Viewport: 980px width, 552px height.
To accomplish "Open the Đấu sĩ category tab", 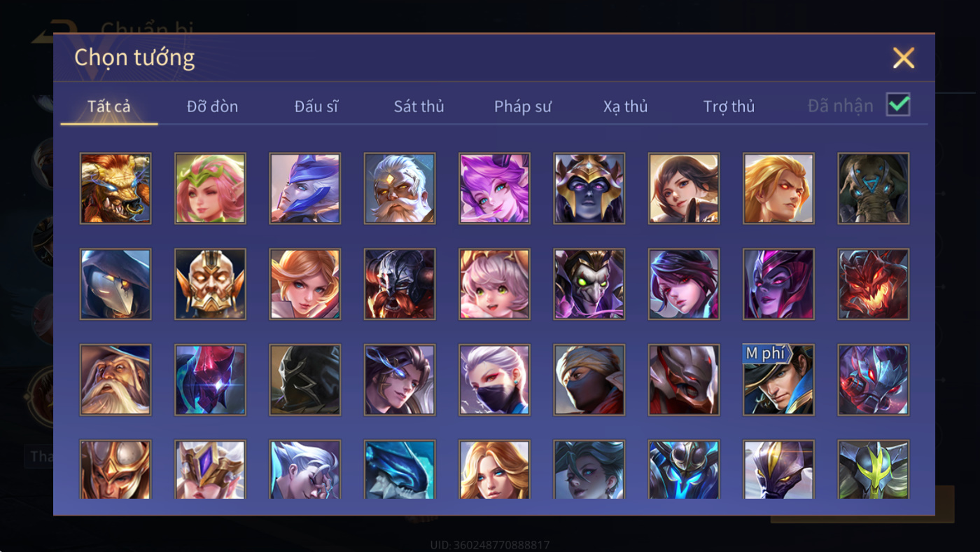I will coord(316,106).
